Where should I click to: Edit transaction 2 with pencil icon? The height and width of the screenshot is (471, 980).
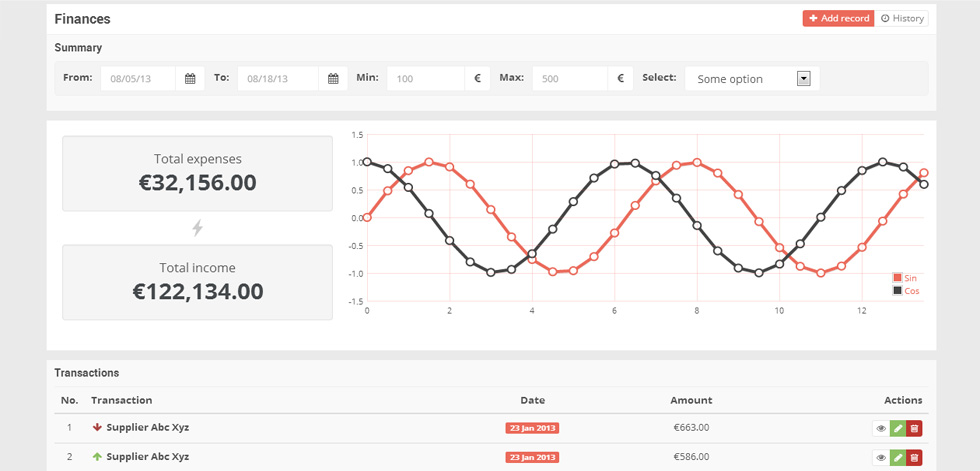coord(898,458)
